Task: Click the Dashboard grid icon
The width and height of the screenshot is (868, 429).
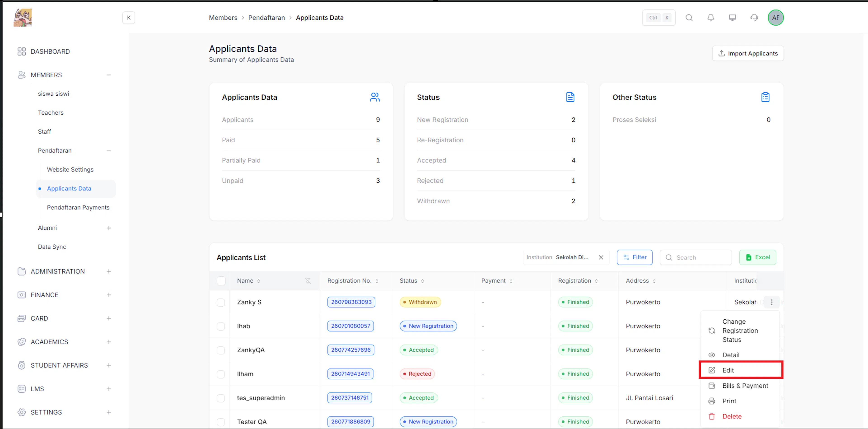Action: 21,52
